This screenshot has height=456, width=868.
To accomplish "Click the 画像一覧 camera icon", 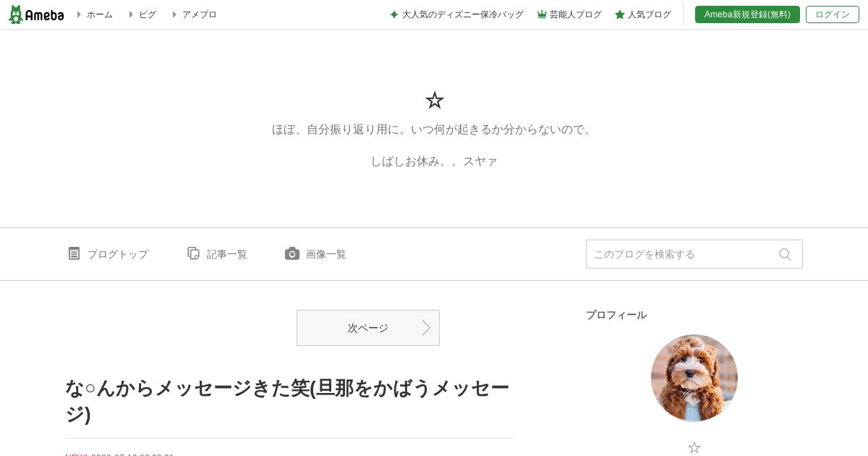I will 292,253.
